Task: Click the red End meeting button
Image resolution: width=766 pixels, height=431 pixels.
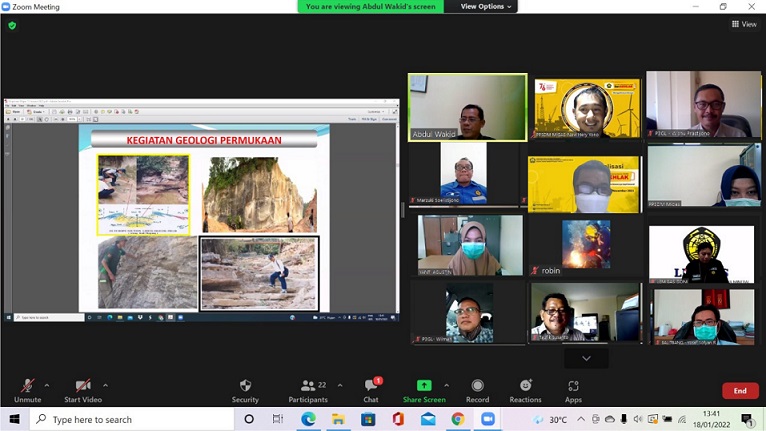Action: click(740, 391)
